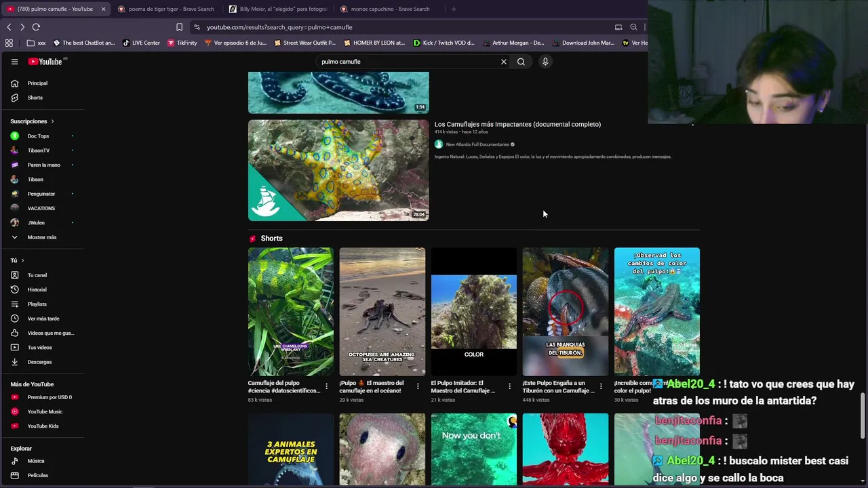
Task: Play the 28:04 starfish-like octopus video thumbnail
Action: 338,170
